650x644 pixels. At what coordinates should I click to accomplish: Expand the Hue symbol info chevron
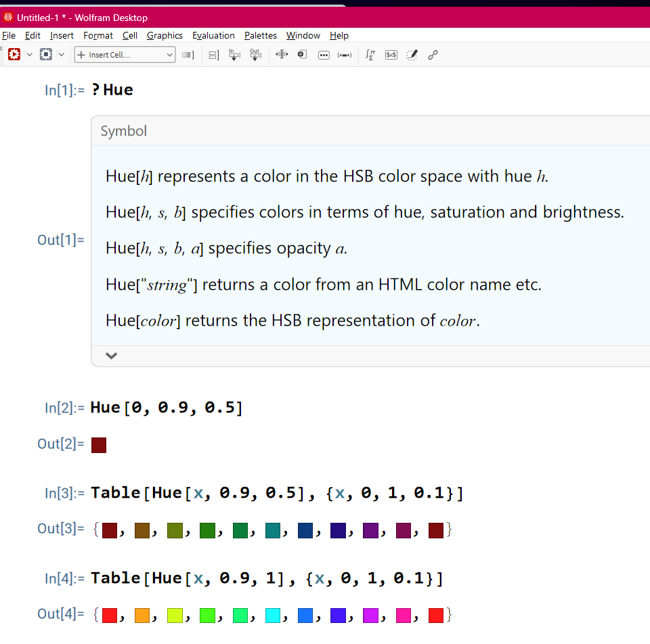click(111, 356)
